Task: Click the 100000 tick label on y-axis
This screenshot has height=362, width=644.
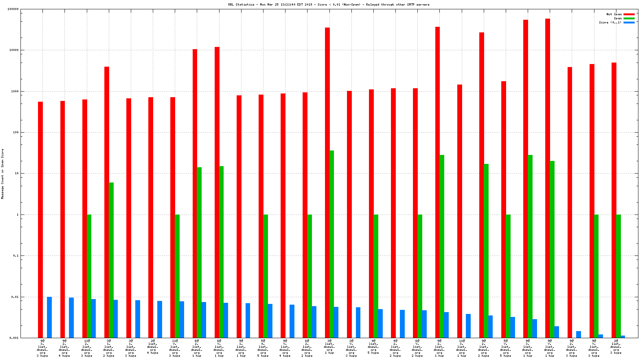Action: click(x=13, y=9)
